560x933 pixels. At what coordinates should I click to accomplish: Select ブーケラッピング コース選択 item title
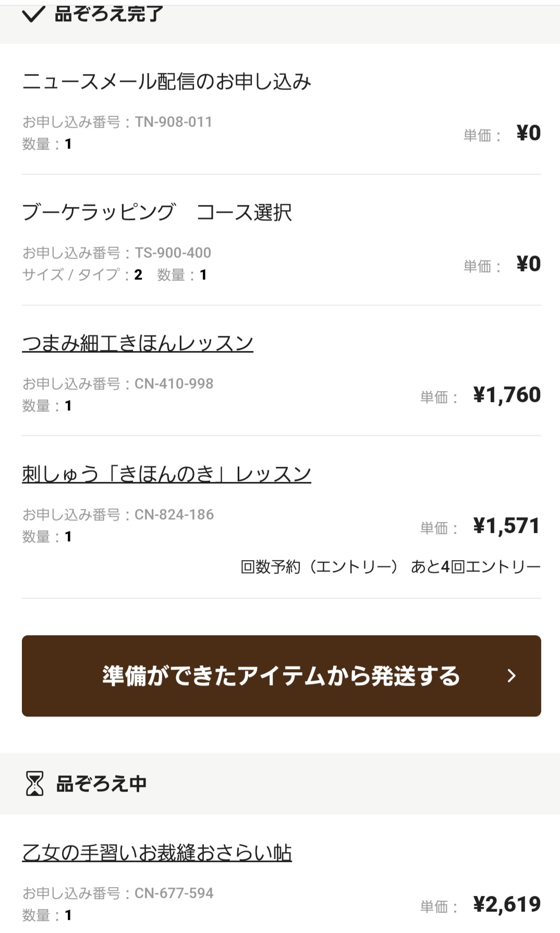click(157, 213)
